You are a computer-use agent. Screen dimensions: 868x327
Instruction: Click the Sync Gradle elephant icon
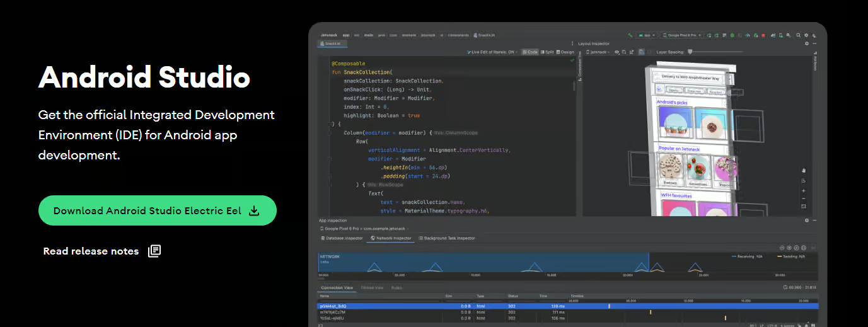click(x=773, y=35)
